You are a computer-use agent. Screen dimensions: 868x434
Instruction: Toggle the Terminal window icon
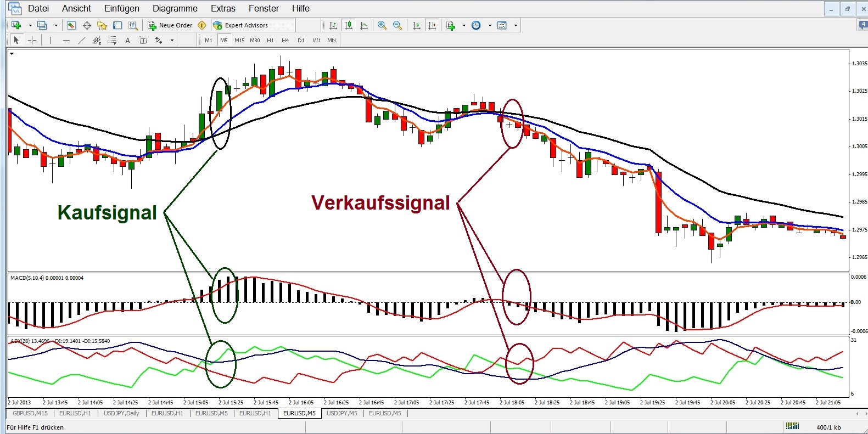pyautogui.click(x=117, y=25)
